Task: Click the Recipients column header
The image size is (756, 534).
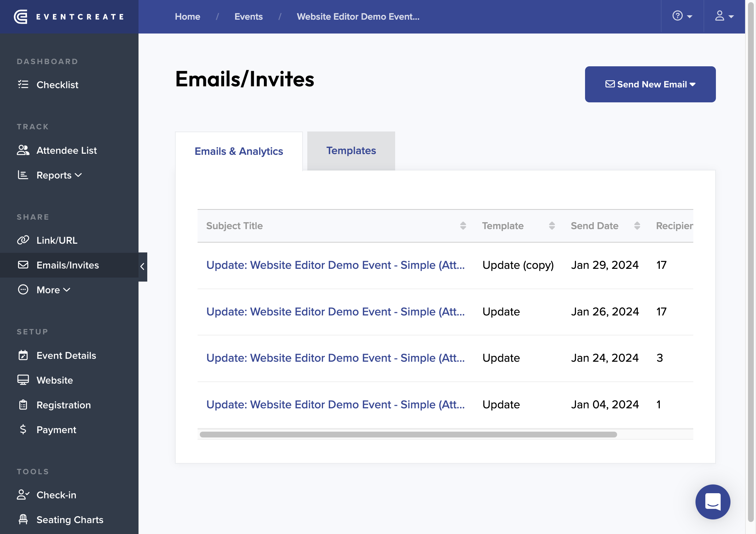Action: coord(674,226)
